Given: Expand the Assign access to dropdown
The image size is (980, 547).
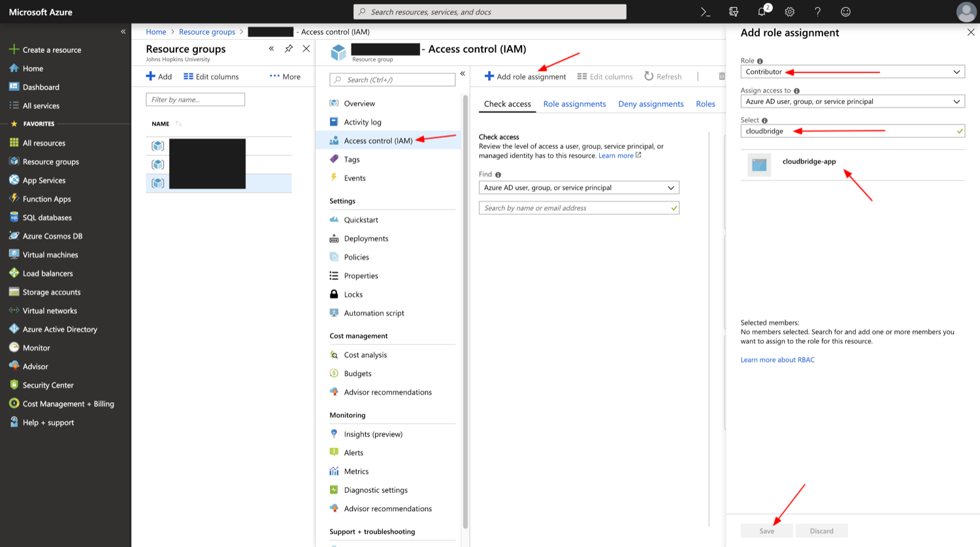Looking at the screenshot, I should tap(853, 102).
